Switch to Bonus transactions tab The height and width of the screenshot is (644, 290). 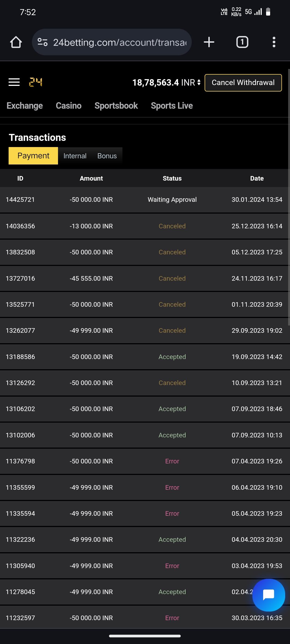pyautogui.click(x=107, y=156)
